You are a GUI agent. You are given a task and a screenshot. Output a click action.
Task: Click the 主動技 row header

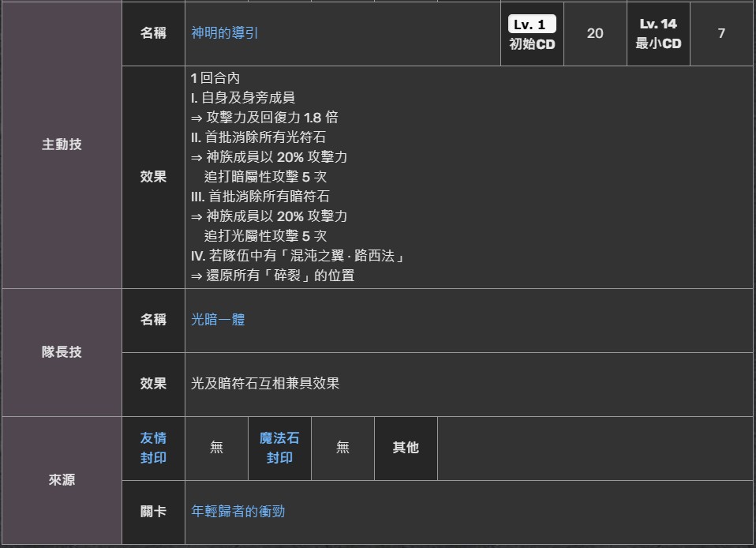click(62, 145)
